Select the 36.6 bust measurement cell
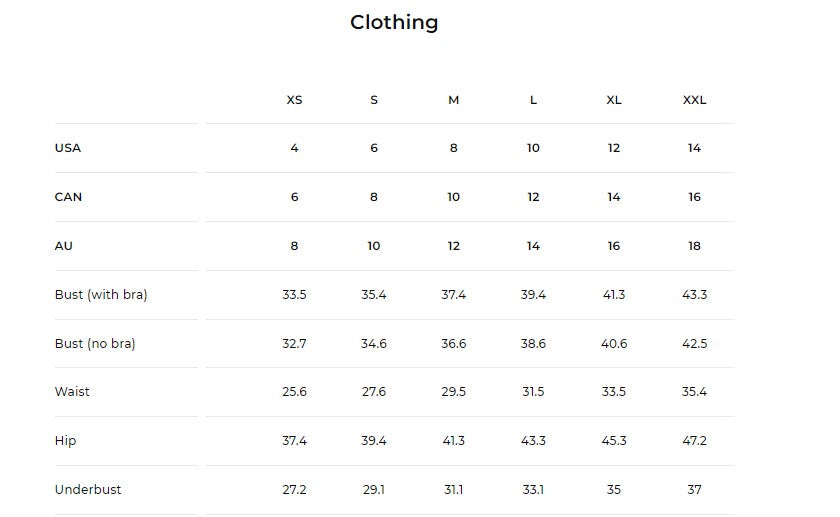The height and width of the screenshot is (517, 840). tap(453, 344)
